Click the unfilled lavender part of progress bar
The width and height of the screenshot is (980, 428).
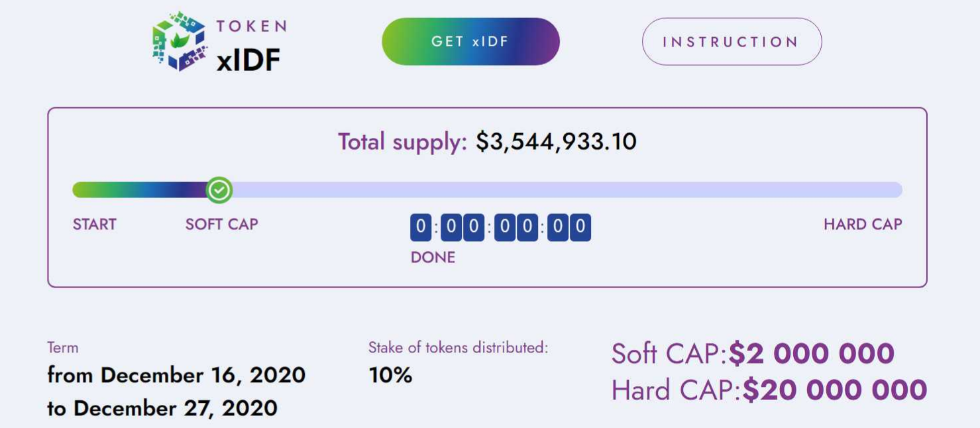click(563, 190)
